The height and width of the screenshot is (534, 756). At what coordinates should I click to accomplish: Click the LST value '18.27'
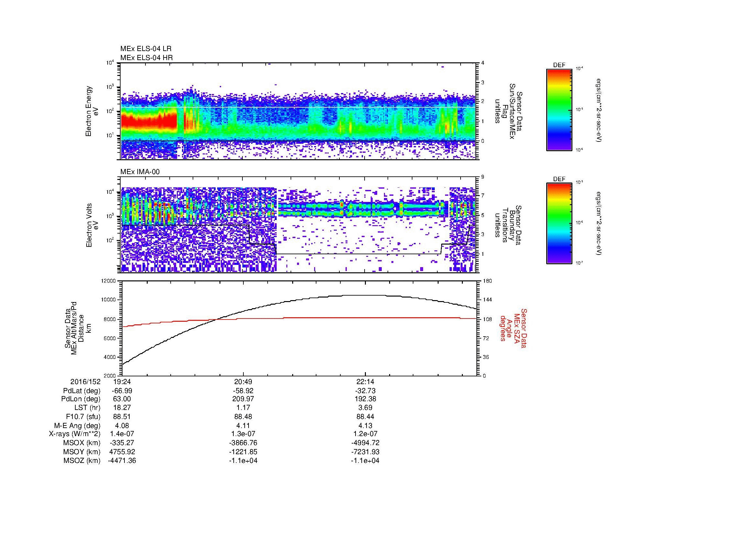[x=122, y=408]
